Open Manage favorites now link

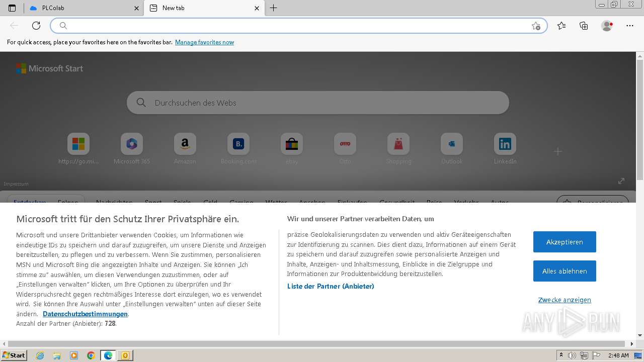[204, 42]
